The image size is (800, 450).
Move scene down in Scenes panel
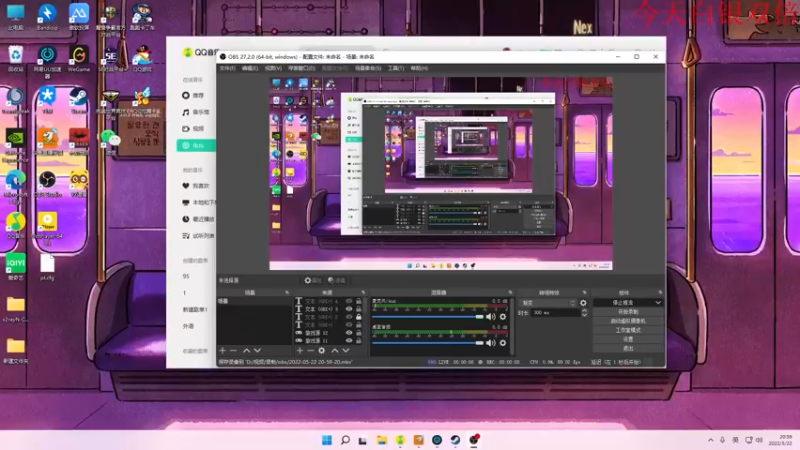tap(257, 351)
